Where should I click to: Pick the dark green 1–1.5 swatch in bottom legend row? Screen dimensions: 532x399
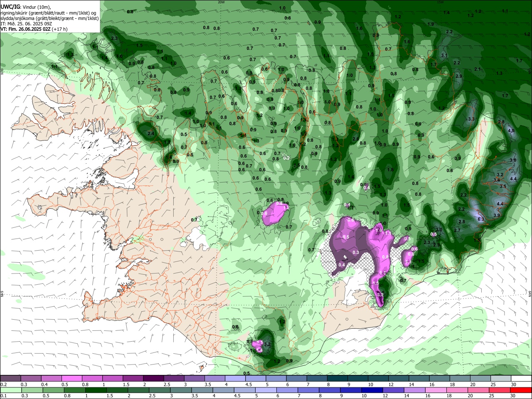pos(96,390)
